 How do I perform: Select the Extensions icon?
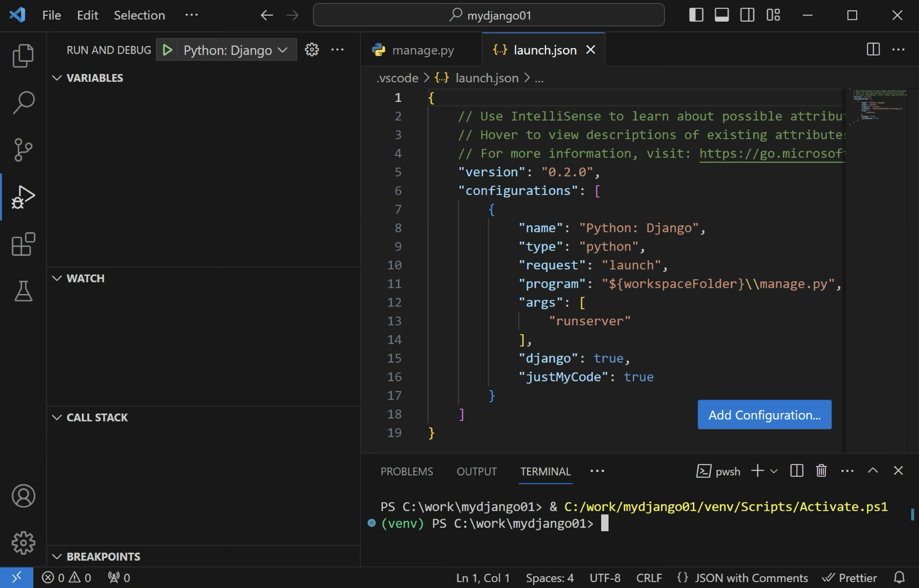[x=23, y=245]
